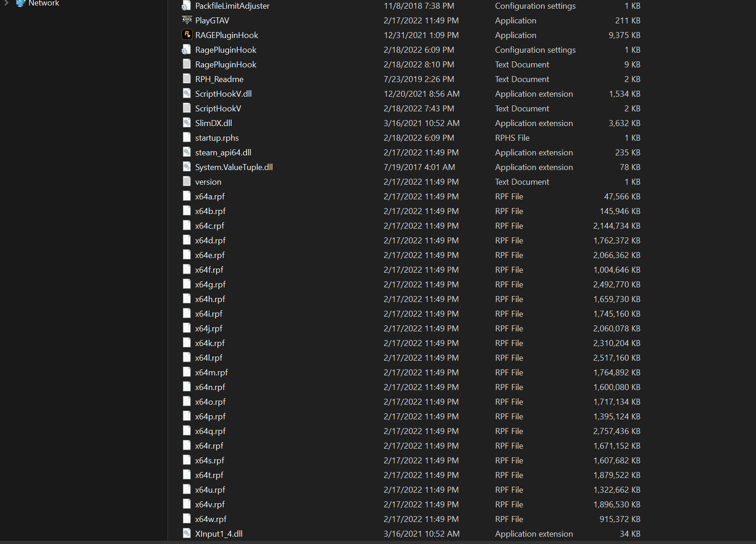The width and height of the screenshot is (756, 544).
Task: Click the PlayGTAV file name
Action: [212, 21]
